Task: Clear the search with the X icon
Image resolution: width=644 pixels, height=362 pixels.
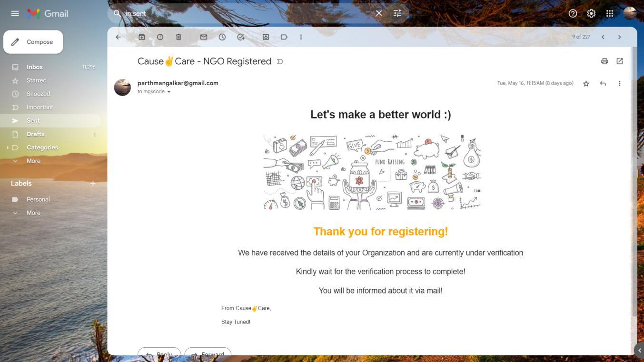Action: (379, 13)
